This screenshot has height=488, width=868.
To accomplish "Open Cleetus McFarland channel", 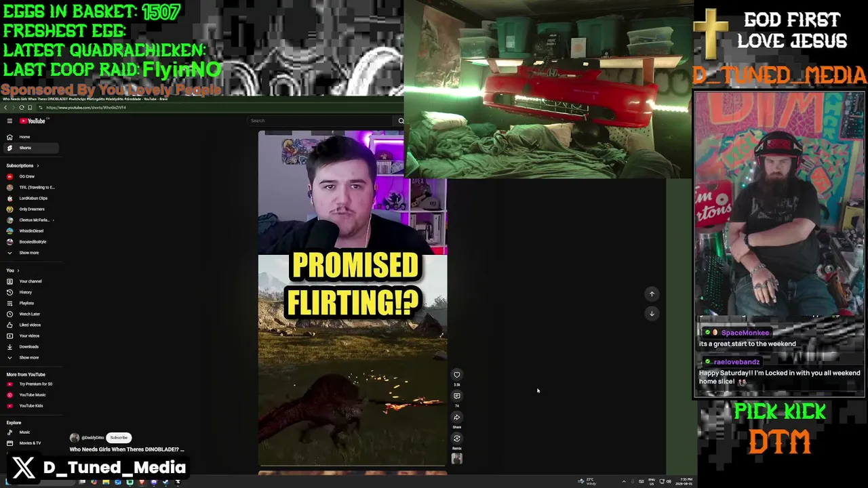I will [x=31, y=220].
